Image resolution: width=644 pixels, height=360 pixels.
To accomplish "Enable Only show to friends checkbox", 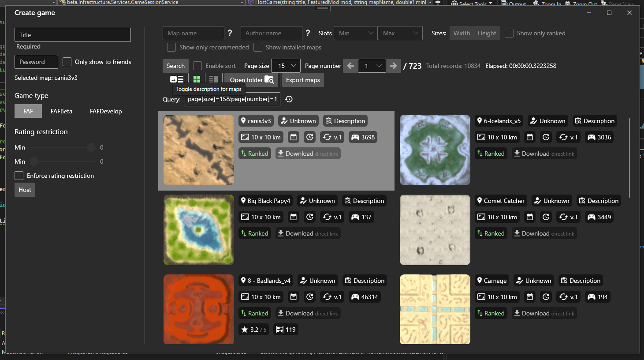I will [x=67, y=62].
